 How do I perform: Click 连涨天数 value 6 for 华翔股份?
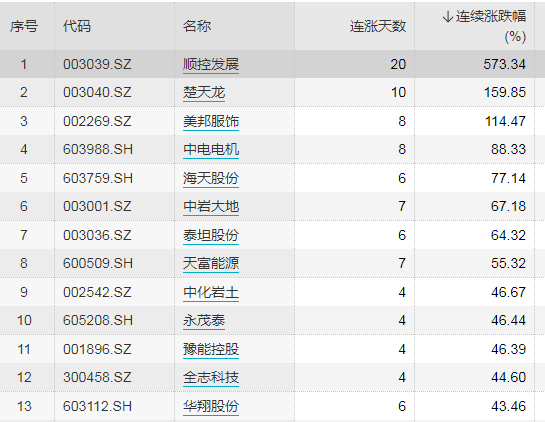click(x=402, y=406)
